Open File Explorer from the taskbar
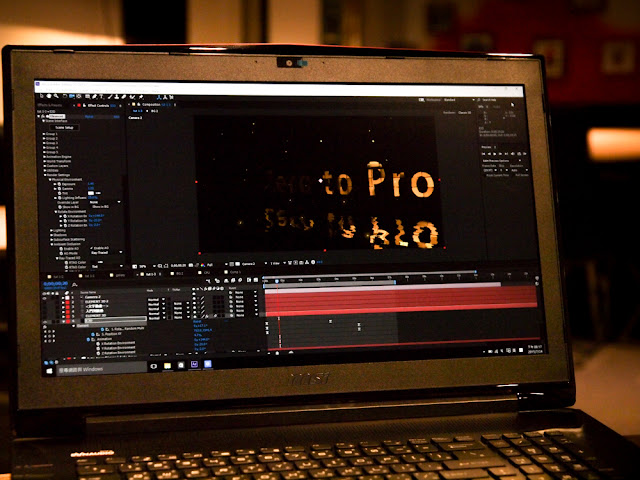Viewport: 640px width, 480px height. pyautogui.click(x=167, y=366)
